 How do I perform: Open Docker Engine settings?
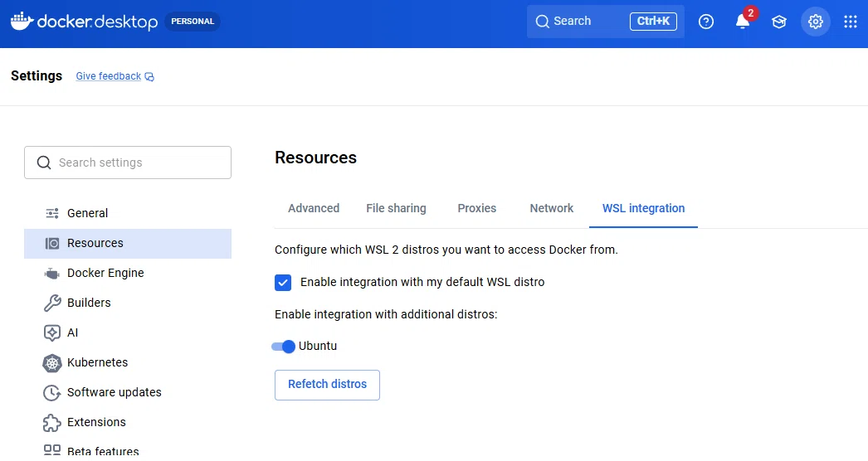click(128, 274)
